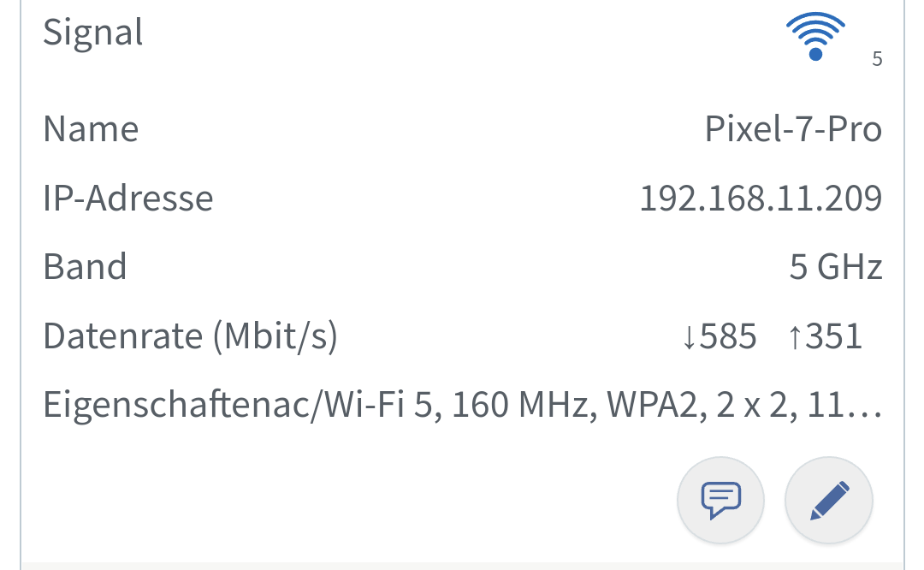Click the pencil edit button

pos(828,501)
